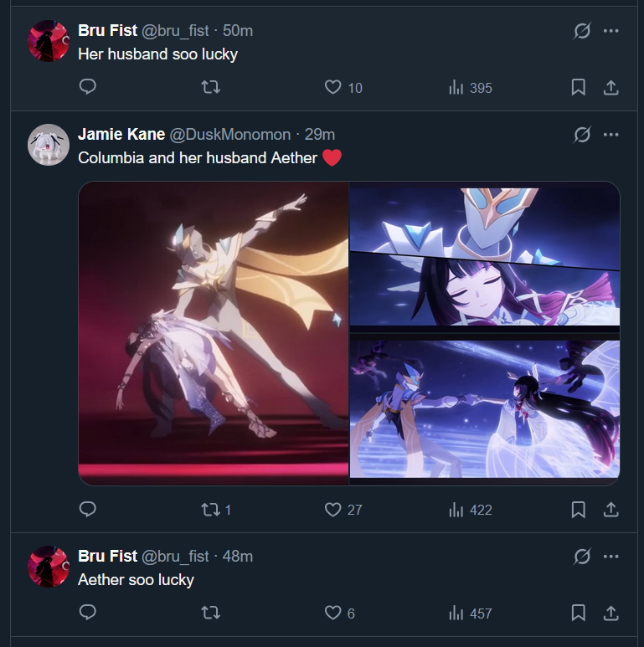Bookmark the "Her husband soo lucky" tweet
The height and width of the screenshot is (647, 644).
(578, 87)
